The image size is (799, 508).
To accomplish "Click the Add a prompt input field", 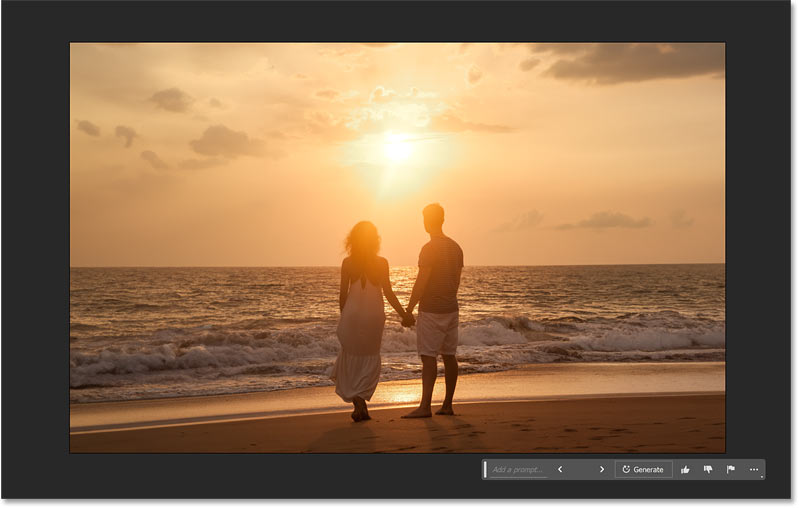I will click(518, 470).
